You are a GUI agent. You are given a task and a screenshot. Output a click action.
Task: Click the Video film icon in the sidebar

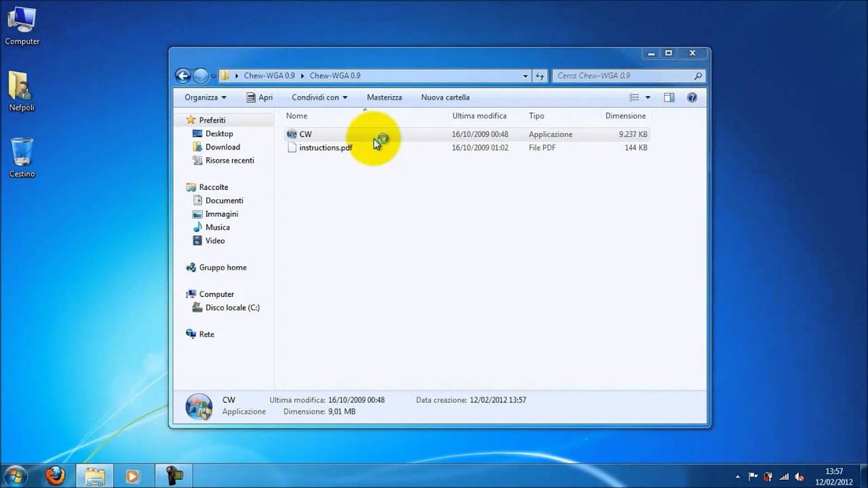tap(197, 241)
